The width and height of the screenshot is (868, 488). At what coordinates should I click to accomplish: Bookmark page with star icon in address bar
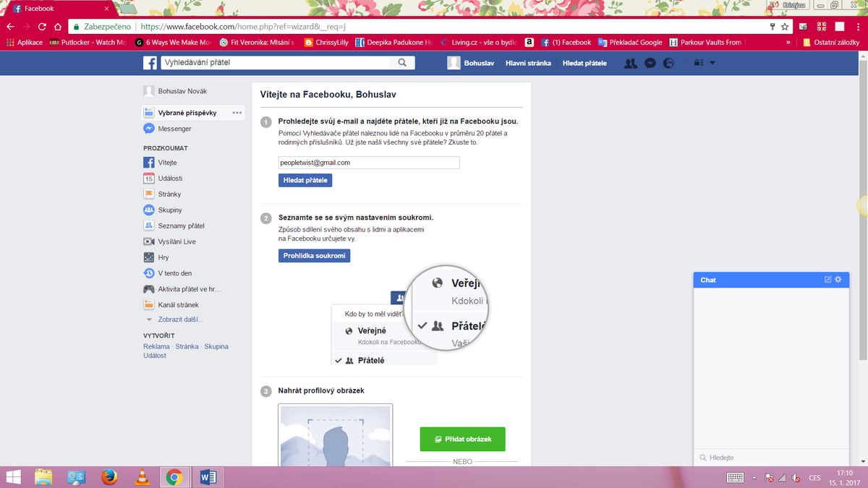tap(785, 26)
